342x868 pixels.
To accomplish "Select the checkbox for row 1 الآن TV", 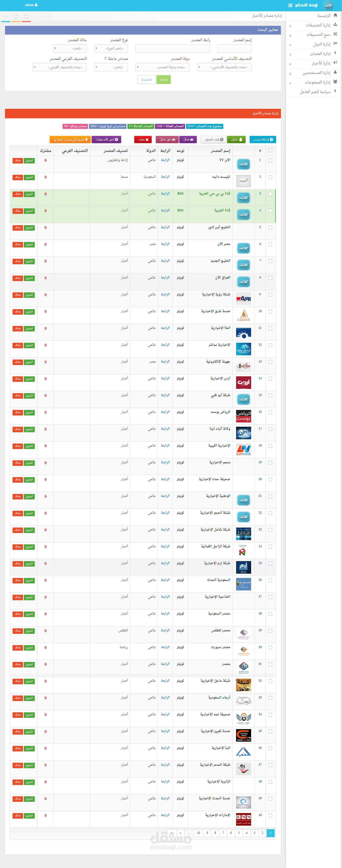I will pyautogui.click(x=270, y=160).
